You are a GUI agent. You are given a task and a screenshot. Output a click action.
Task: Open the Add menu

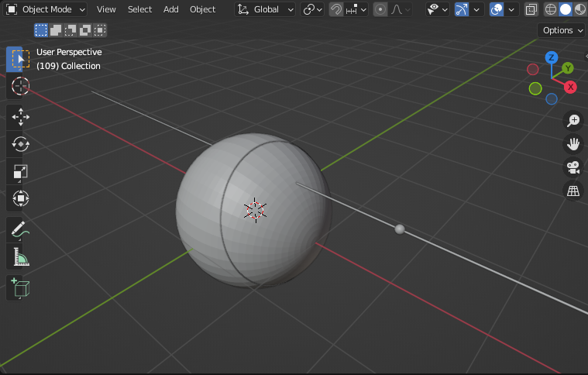(171, 9)
